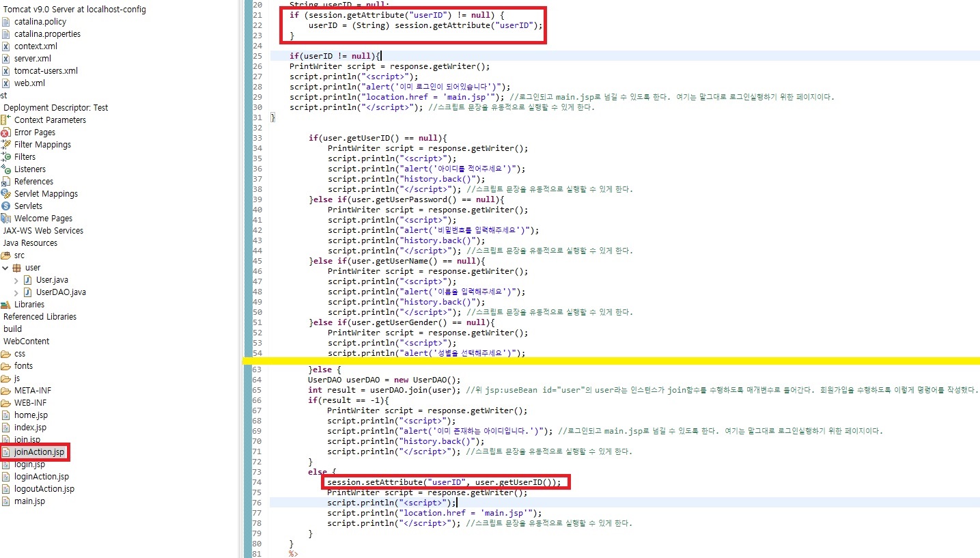This screenshot has width=980, height=558.
Task: Click the login.jsp file icon
Action: (x=6, y=464)
